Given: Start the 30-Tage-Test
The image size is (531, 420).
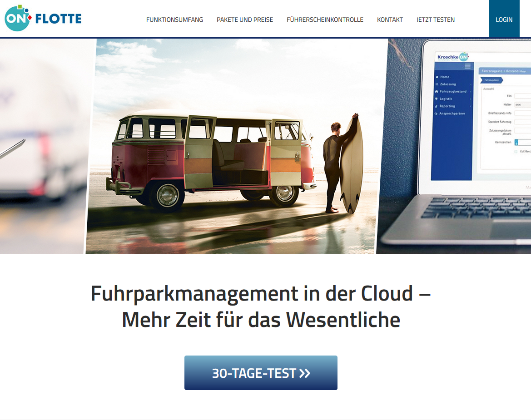Looking at the screenshot, I should tap(261, 373).
